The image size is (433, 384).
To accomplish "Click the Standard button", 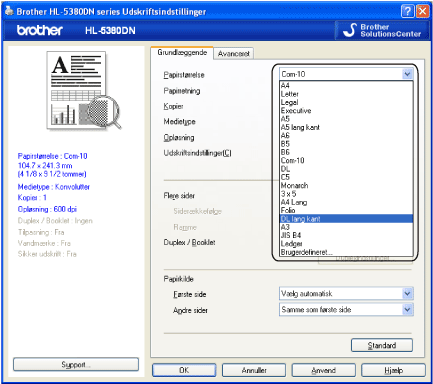I will click(x=382, y=345).
